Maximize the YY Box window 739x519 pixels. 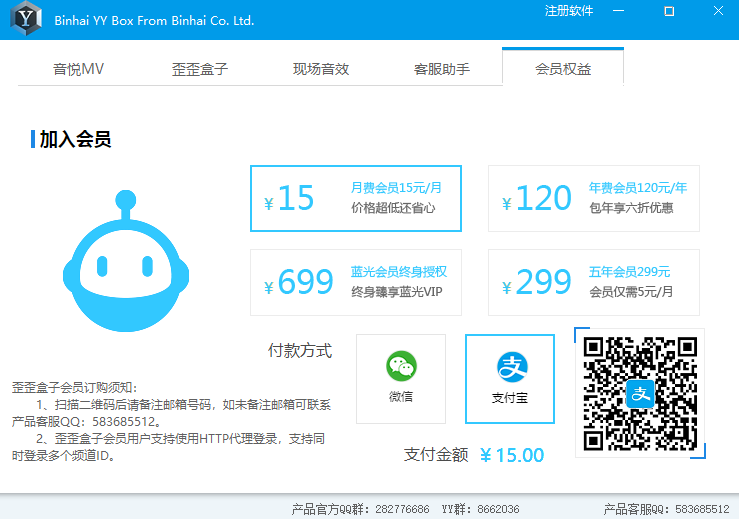pos(669,11)
